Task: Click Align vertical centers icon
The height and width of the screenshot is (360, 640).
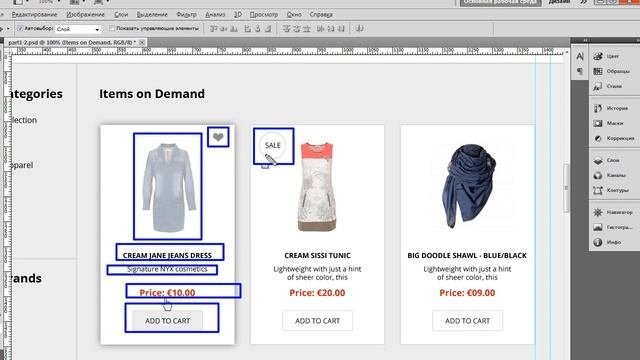Action: [x=224, y=29]
